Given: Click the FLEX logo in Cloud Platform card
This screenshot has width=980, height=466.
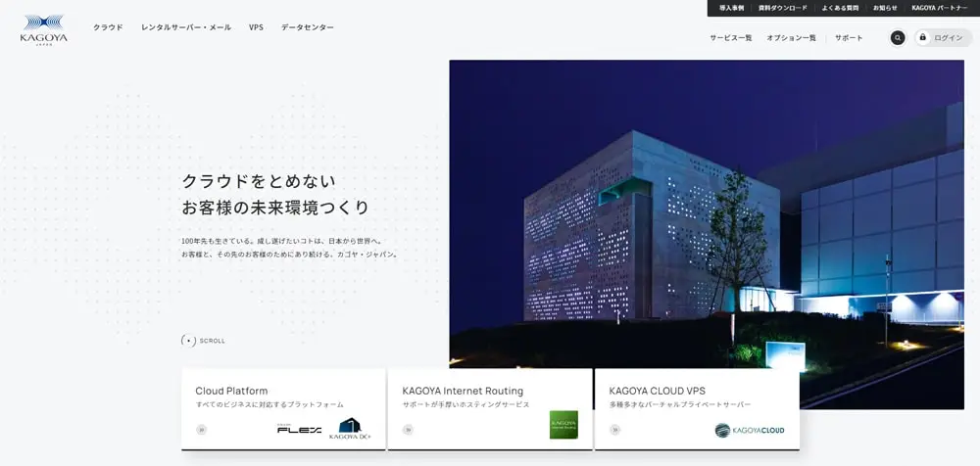Looking at the screenshot, I should [299, 429].
